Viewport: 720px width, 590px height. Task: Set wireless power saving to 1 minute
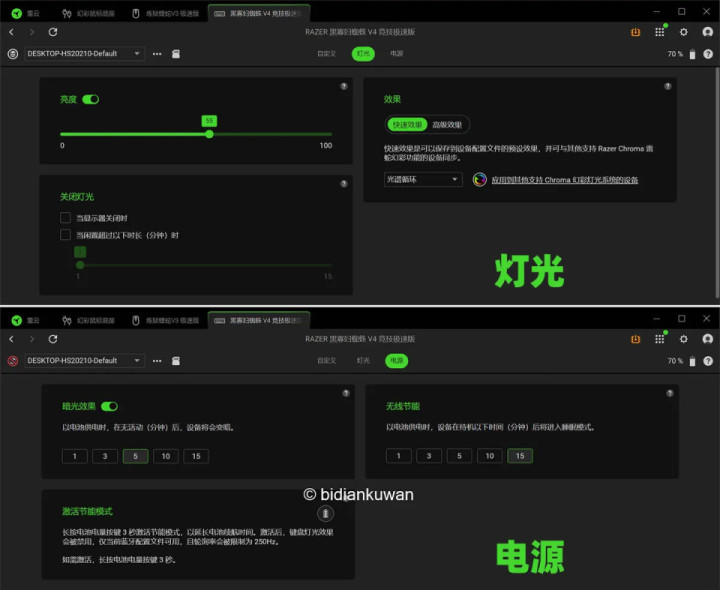[399, 455]
